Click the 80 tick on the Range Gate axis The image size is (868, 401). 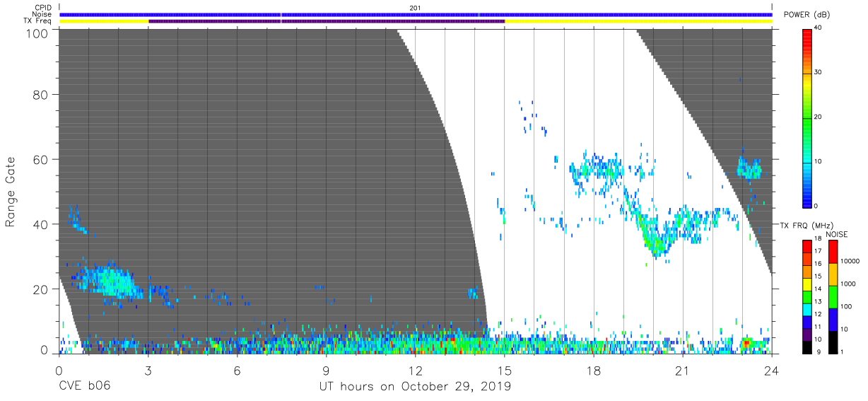pyautogui.click(x=41, y=94)
